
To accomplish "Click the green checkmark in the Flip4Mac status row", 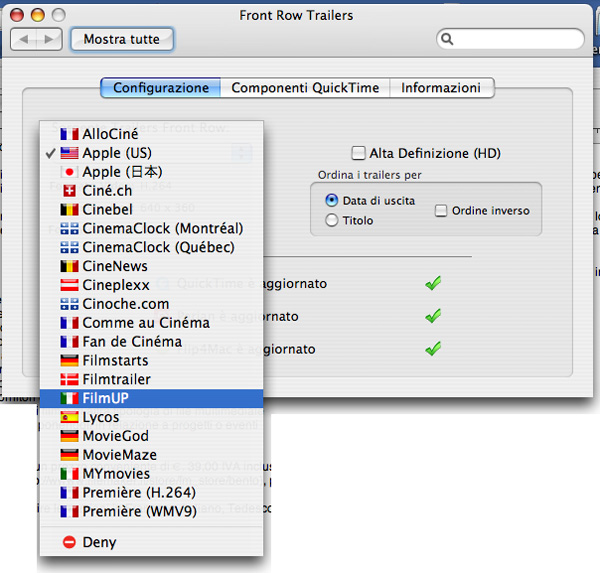I will point(433,349).
